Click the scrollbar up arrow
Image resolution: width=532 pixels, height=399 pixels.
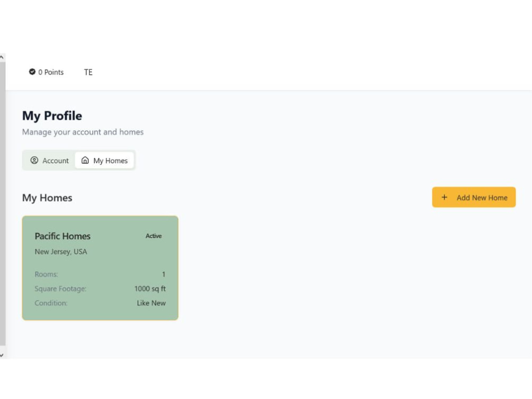click(x=2, y=57)
